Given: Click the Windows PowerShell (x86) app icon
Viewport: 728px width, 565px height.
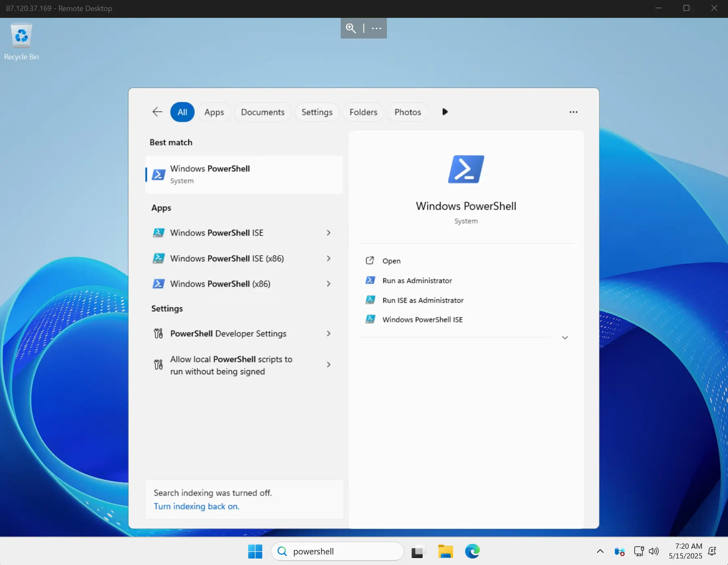Looking at the screenshot, I should [159, 284].
